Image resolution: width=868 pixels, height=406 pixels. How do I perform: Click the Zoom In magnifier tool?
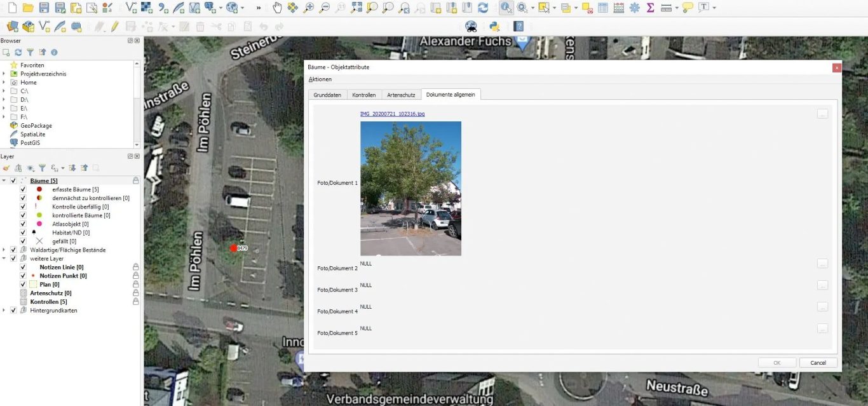[309, 8]
